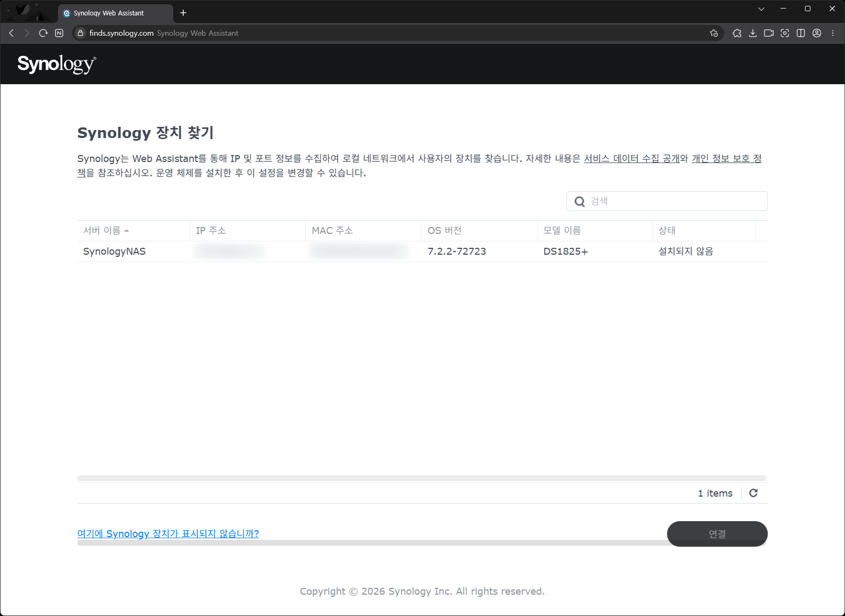Go back with the browser back arrow
This screenshot has width=845, height=616.
click(11, 33)
